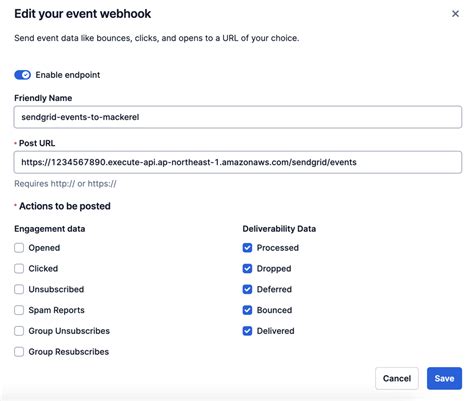Check the Clicked engagement checkbox
The width and height of the screenshot is (474, 401).
19,269
